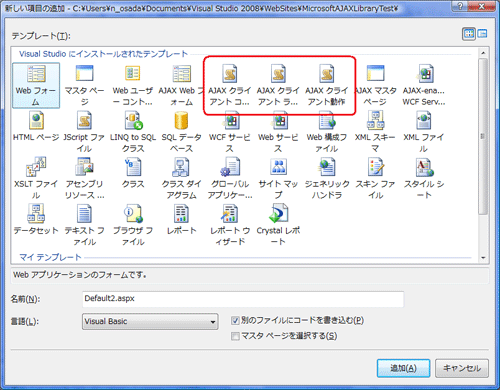The width and height of the screenshot is (500, 390).
Task: Switch to large icons view
Action: point(469,34)
